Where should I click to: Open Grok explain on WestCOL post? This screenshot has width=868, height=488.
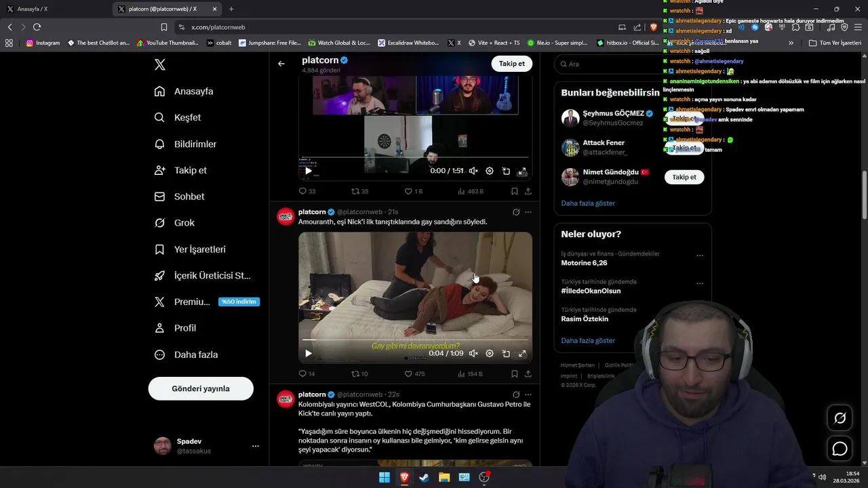pyautogui.click(x=516, y=394)
